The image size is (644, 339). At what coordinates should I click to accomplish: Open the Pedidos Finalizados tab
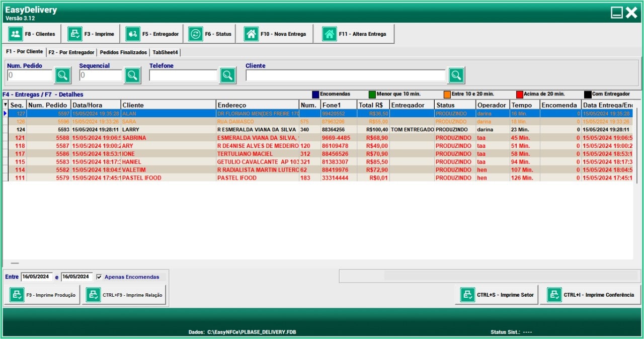(x=124, y=52)
